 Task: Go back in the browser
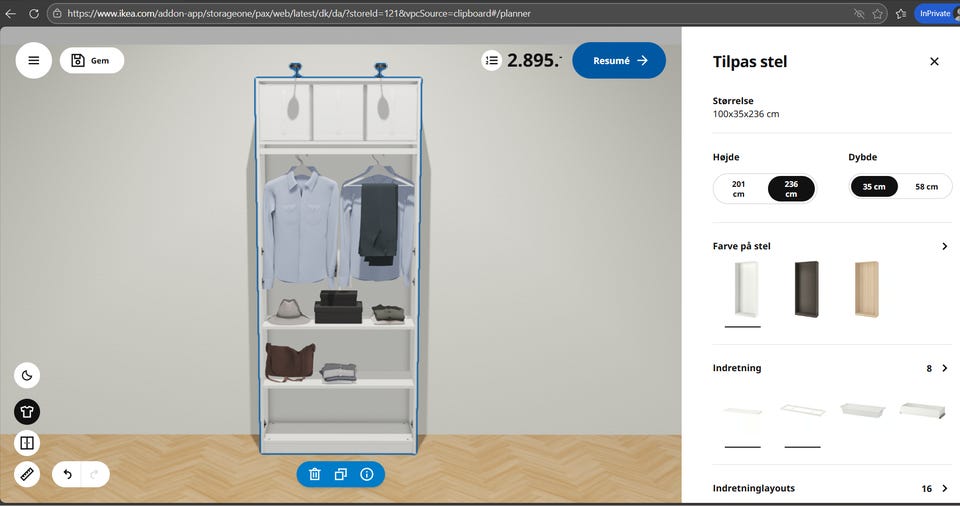click(10, 13)
